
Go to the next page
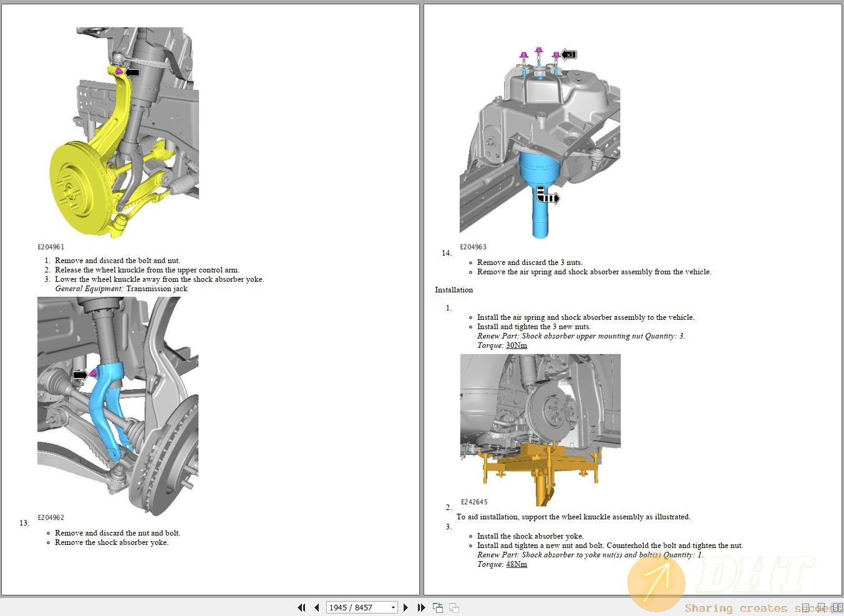[x=405, y=607]
